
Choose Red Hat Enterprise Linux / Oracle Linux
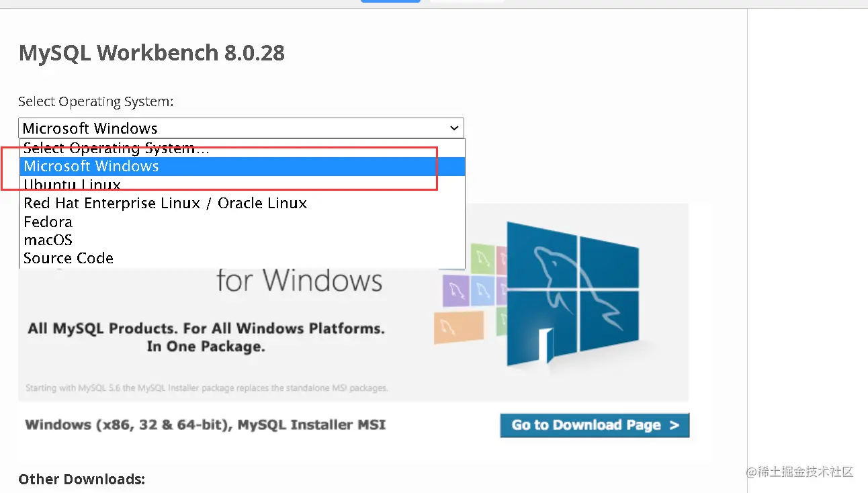coord(243,203)
